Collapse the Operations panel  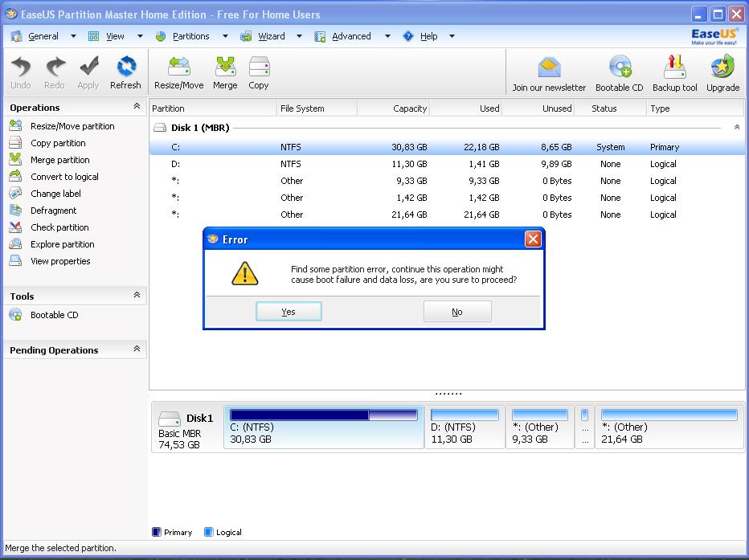(137, 107)
